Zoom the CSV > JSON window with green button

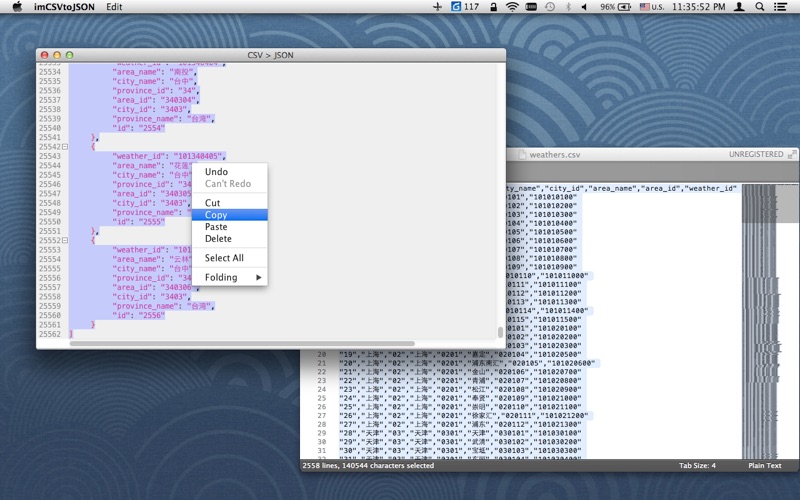click(x=70, y=55)
